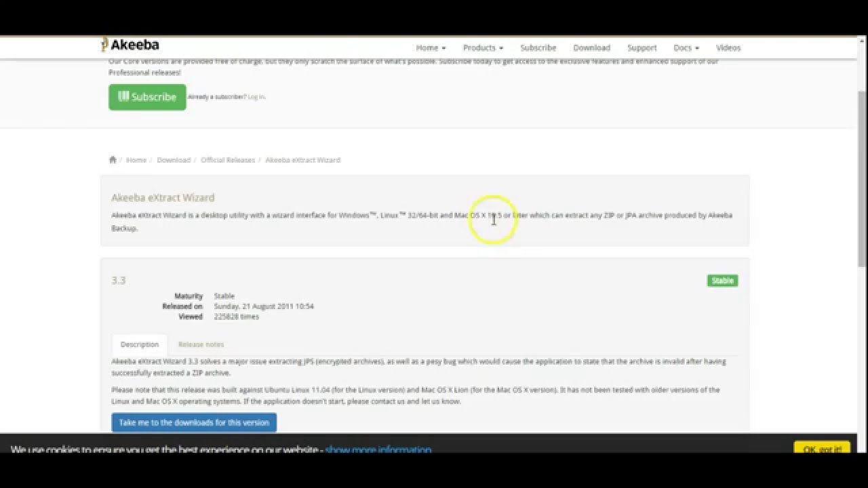
Task: Click the green Stable badge
Action: (722, 281)
